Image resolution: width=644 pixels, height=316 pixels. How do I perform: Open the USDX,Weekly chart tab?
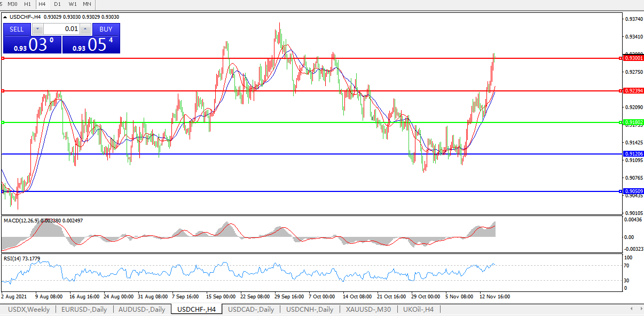coord(28,310)
